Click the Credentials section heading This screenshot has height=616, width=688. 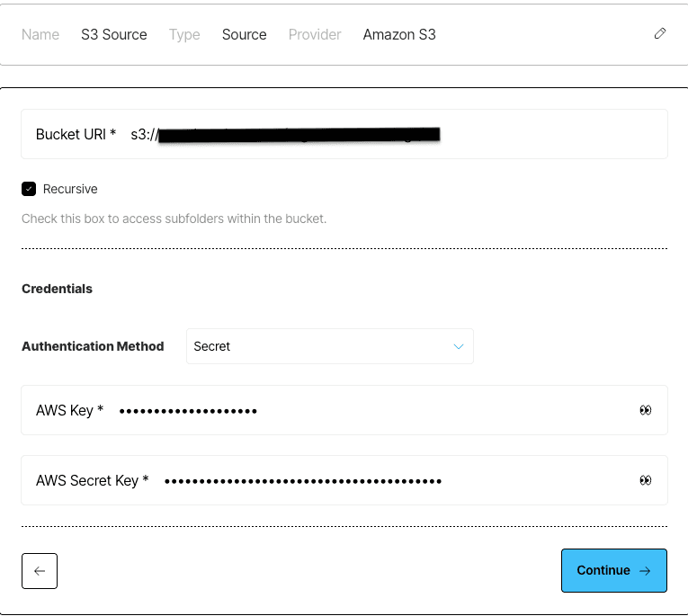pyautogui.click(x=57, y=289)
